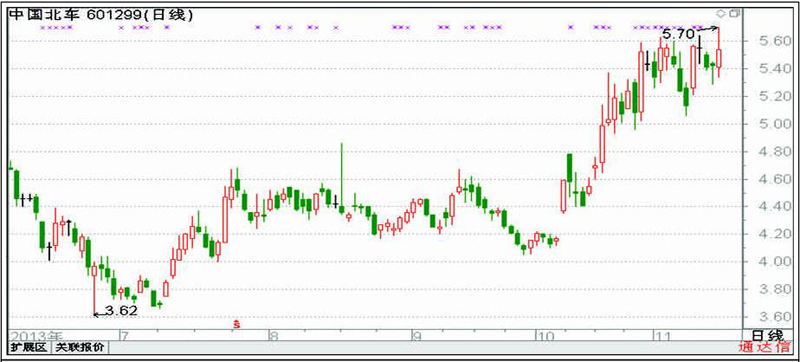Click the 日线 period label at bottom right
This screenshot has width=800, height=362.
point(768,335)
